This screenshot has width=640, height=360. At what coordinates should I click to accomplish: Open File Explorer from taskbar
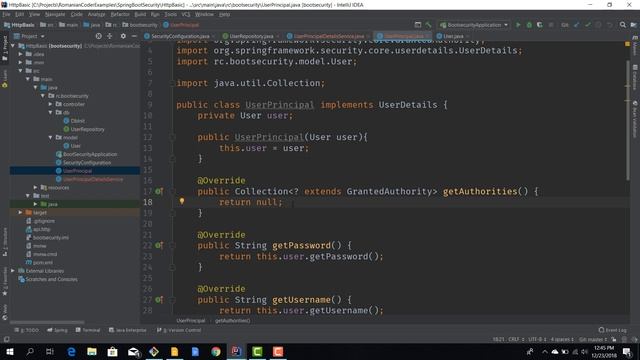(x=92, y=351)
